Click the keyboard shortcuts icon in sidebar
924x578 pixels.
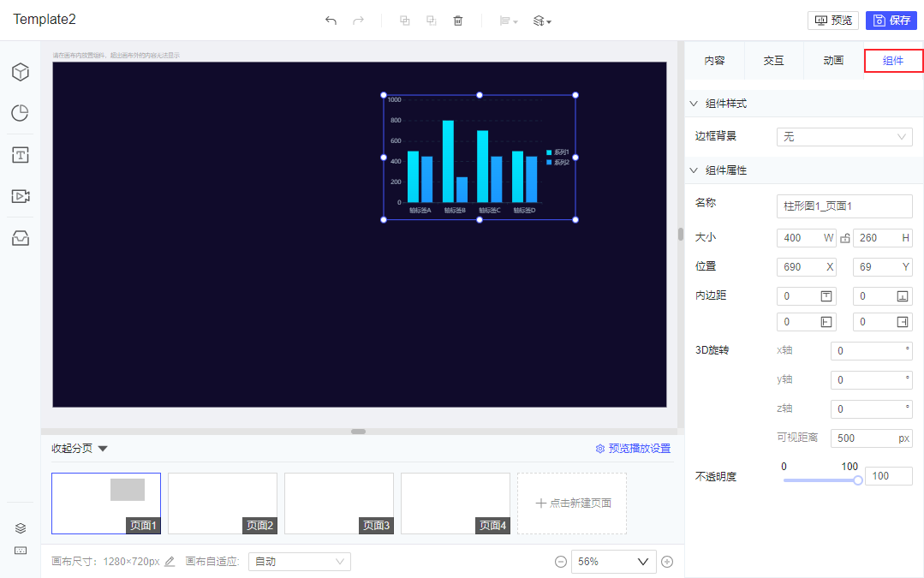pos(21,551)
